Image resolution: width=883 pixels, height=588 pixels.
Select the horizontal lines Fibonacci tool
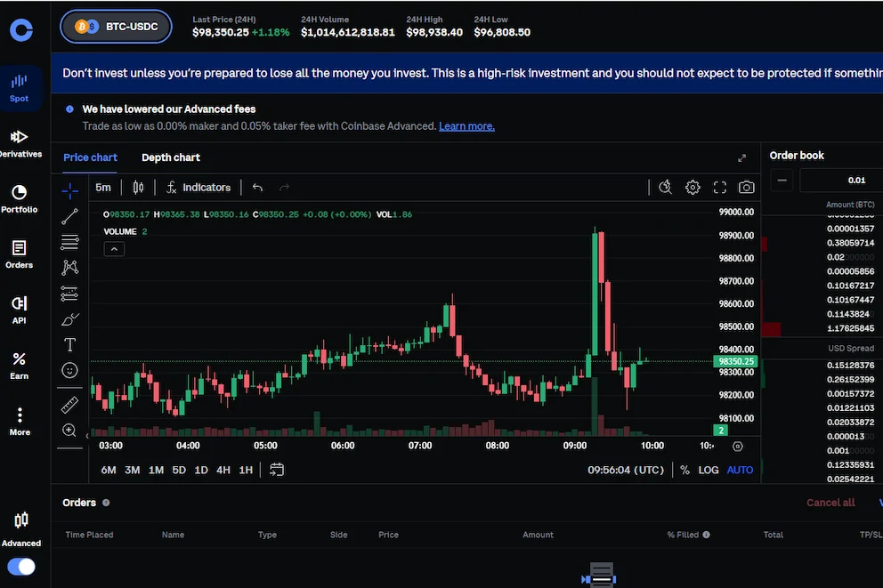[69, 242]
